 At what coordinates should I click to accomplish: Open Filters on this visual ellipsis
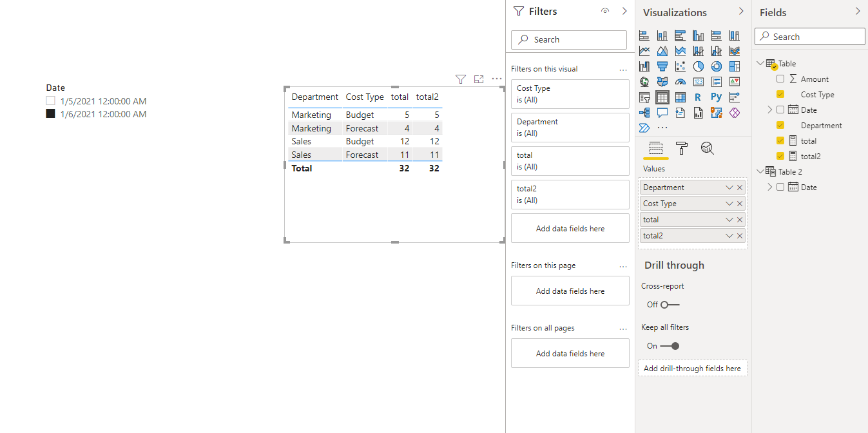point(623,69)
